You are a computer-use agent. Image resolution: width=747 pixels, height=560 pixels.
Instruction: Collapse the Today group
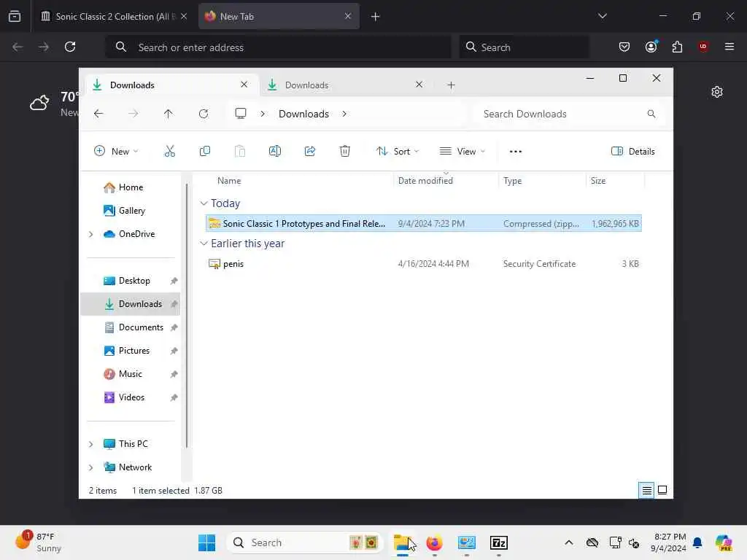[204, 203]
